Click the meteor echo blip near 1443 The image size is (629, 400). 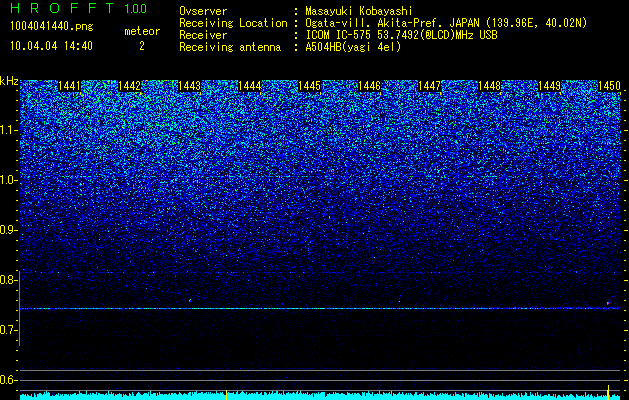click(x=190, y=300)
